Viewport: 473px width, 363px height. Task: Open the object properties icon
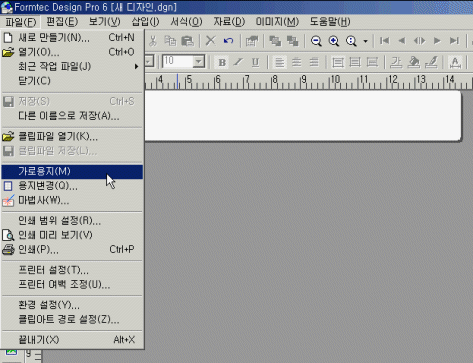click(x=252, y=41)
